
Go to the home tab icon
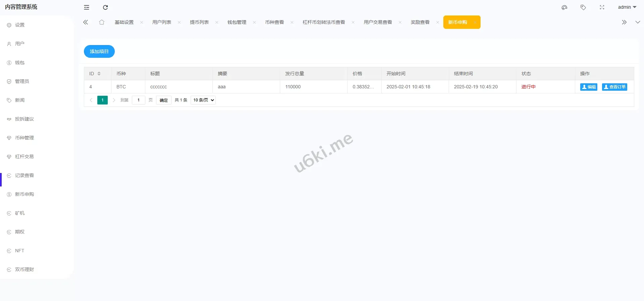pos(102,22)
